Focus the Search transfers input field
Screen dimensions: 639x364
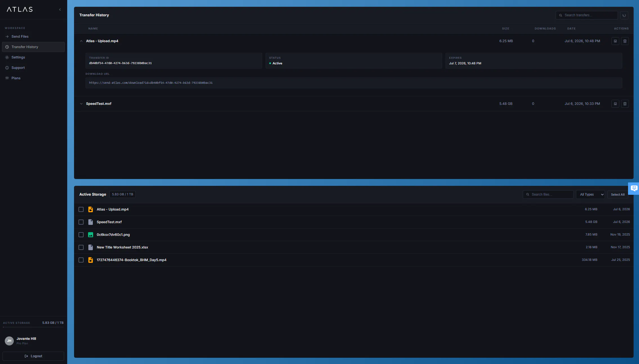587,15
